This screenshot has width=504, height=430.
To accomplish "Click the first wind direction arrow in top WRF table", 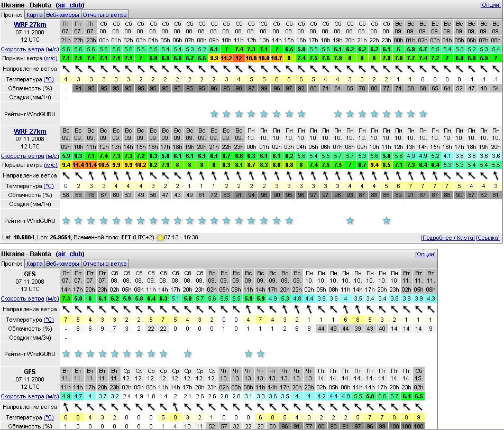I will (x=66, y=69).
